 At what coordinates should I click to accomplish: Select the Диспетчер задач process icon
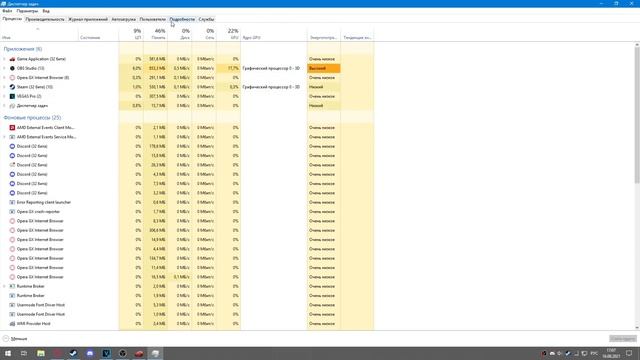coord(12,106)
